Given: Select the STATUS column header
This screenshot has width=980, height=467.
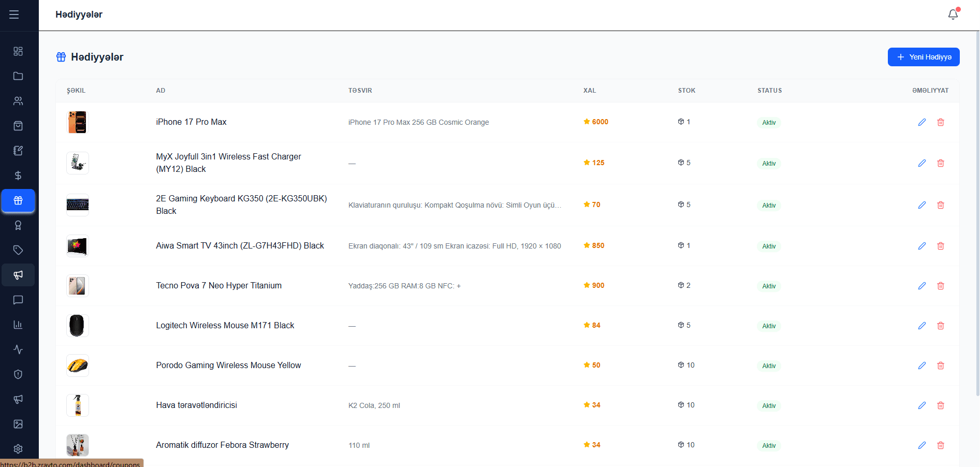Looking at the screenshot, I should (770, 91).
